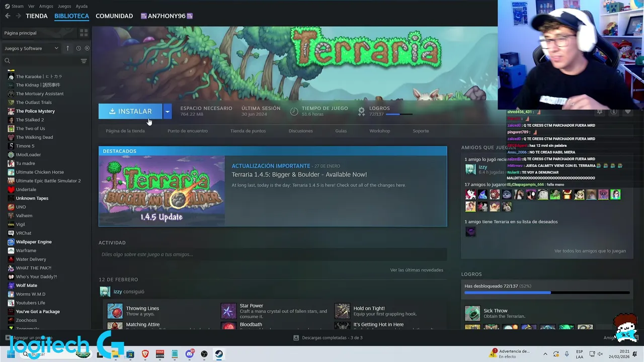This screenshot has width=644, height=362.
Task: Toggle the favorite heart icon
Action: click(x=628, y=112)
